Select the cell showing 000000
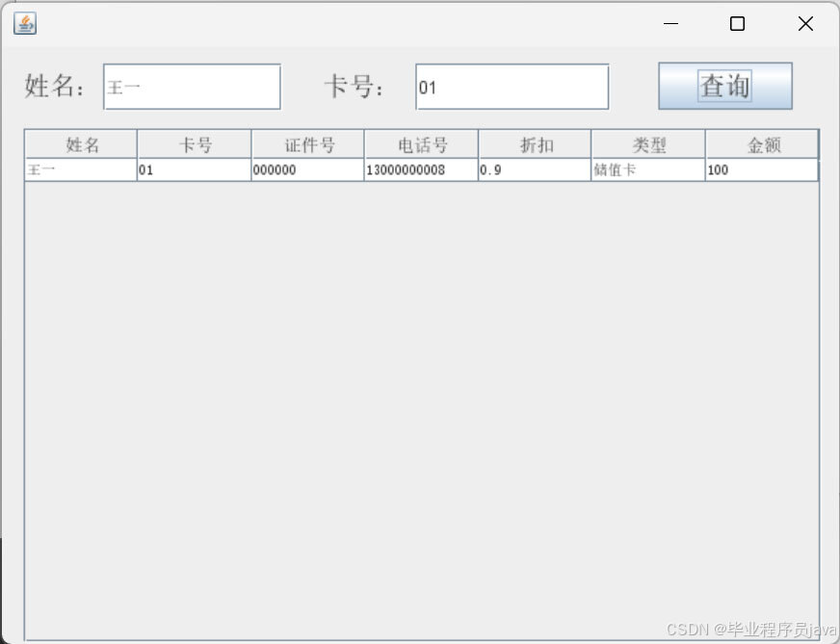 coord(307,169)
